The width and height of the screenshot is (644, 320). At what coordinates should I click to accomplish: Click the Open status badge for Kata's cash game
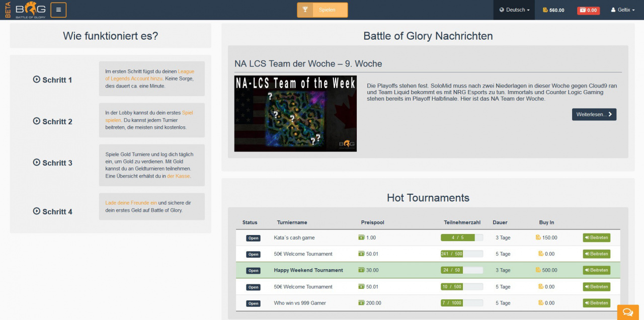pos(253,238)
